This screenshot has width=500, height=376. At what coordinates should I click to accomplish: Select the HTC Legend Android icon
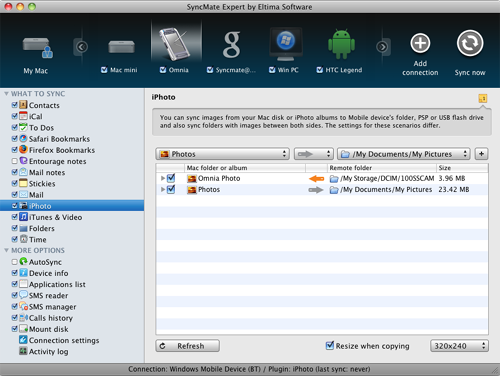[341, 44]
